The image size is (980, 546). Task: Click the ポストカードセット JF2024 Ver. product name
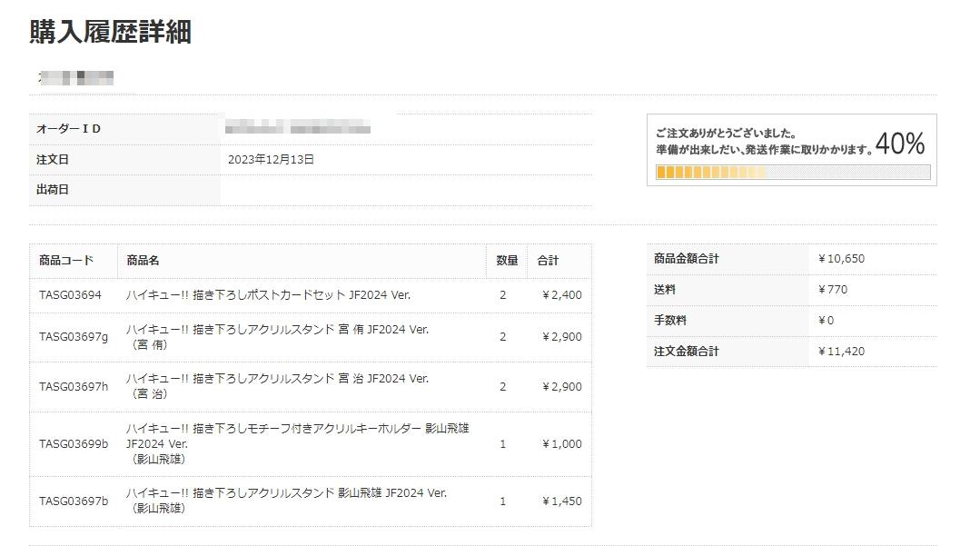click(x=268, y=294)
